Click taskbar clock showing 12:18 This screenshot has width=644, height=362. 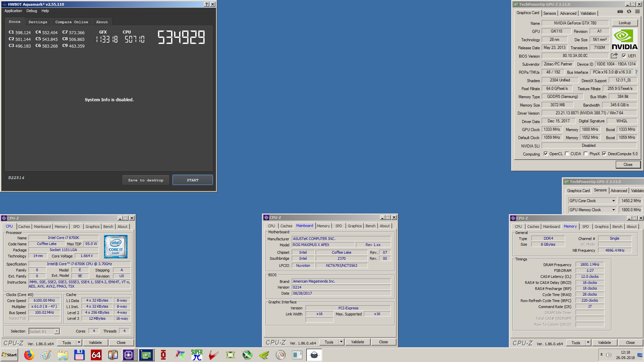click(x=625, y=355)
